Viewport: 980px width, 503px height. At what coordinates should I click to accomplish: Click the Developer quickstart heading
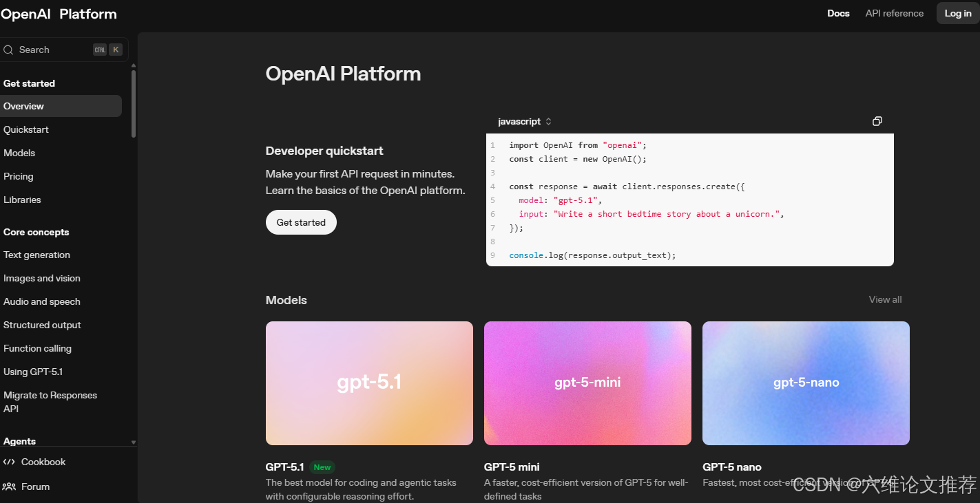point(324,151)
